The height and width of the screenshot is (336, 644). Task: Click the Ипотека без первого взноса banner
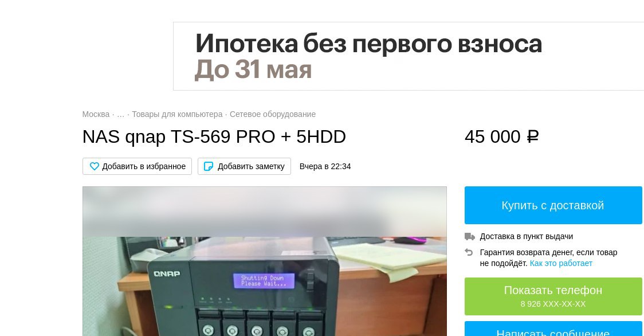[409, 56]
